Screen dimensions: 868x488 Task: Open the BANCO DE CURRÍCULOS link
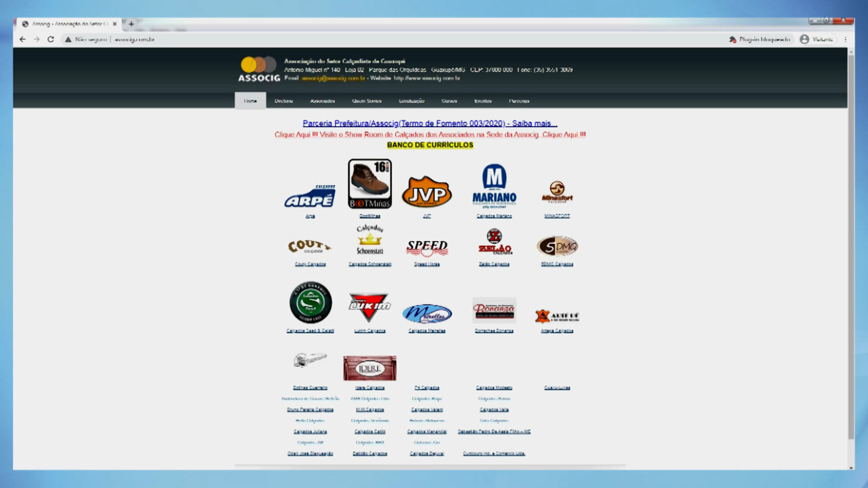430,145
